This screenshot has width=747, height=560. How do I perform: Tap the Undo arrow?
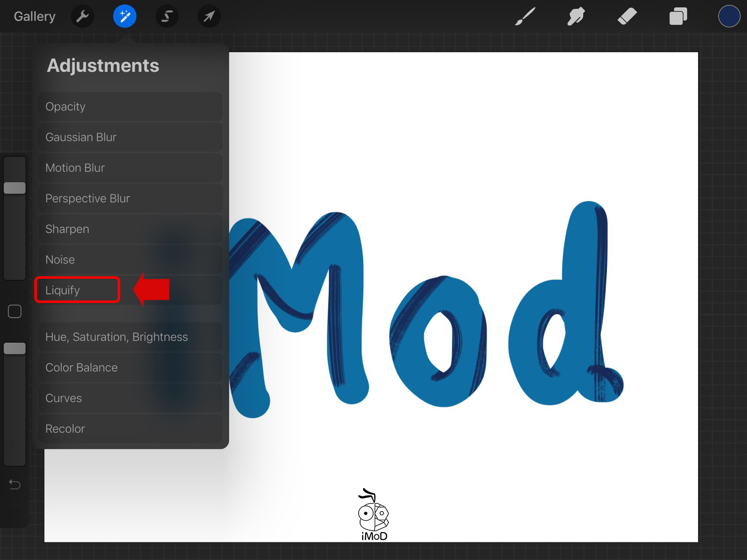[x=14, y=484]
